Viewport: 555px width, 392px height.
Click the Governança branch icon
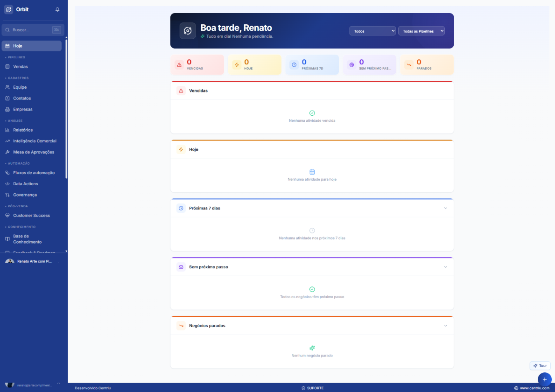(7, 195)
